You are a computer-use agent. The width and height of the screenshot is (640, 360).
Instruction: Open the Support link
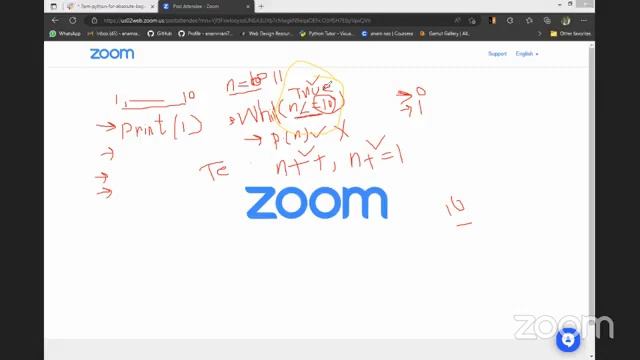pyautogui.click(x=497, y=53)
